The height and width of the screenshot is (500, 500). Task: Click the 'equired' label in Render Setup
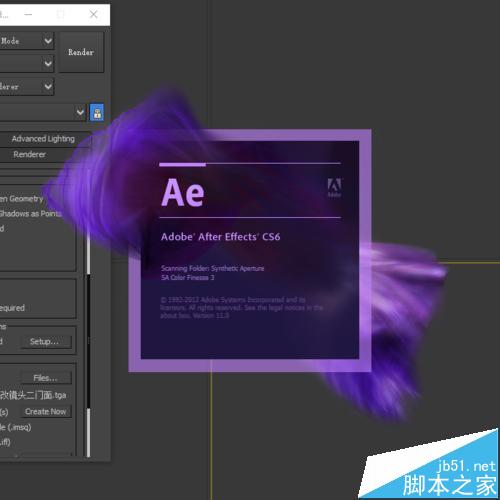pos(12,308)
